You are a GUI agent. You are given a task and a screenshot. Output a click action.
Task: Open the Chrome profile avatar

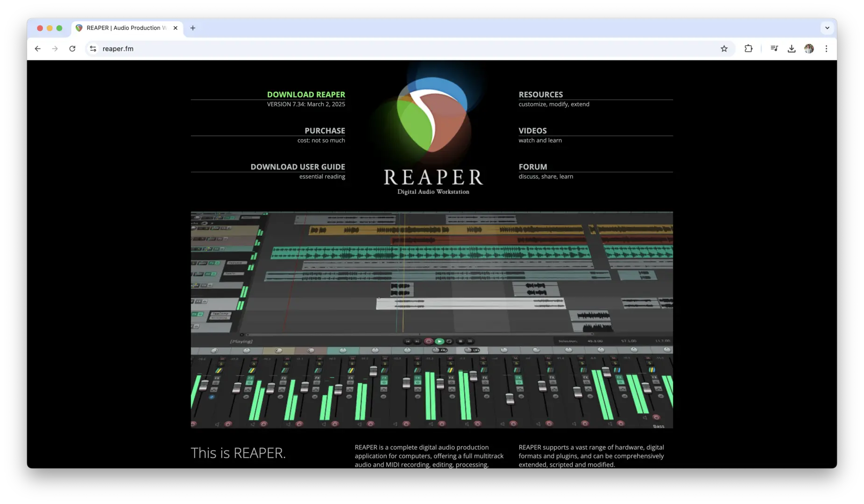[809, 49]
